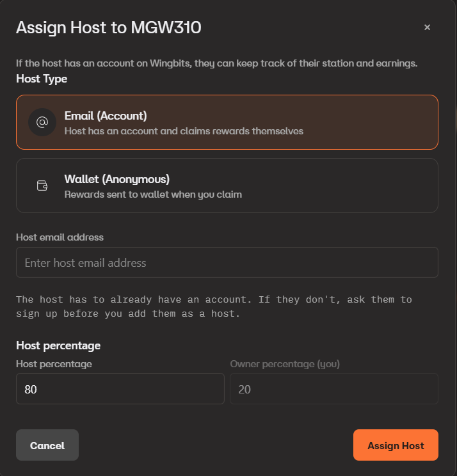
Task: Click the bold "Host percentage" section heading
Action: point(58,345)
